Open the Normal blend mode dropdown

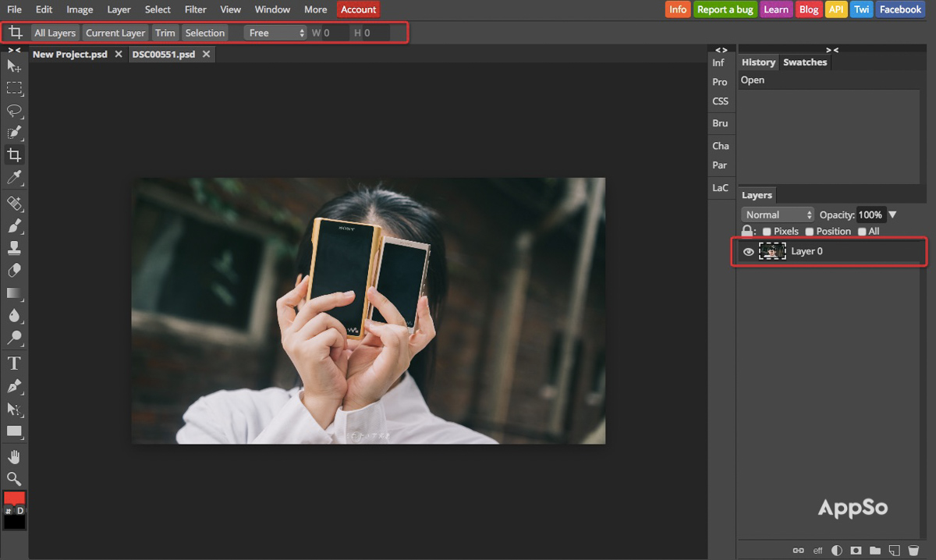point(778,214)
